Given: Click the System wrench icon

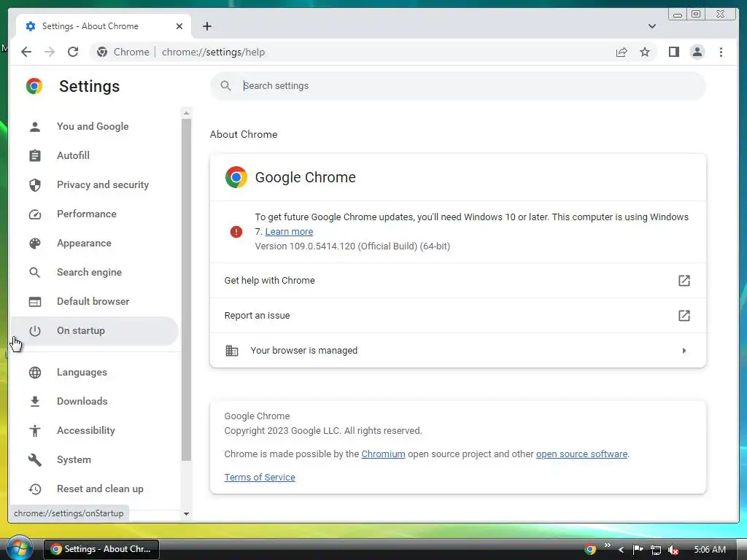Looking at the screenshot, I should click(x=35, y=459).
